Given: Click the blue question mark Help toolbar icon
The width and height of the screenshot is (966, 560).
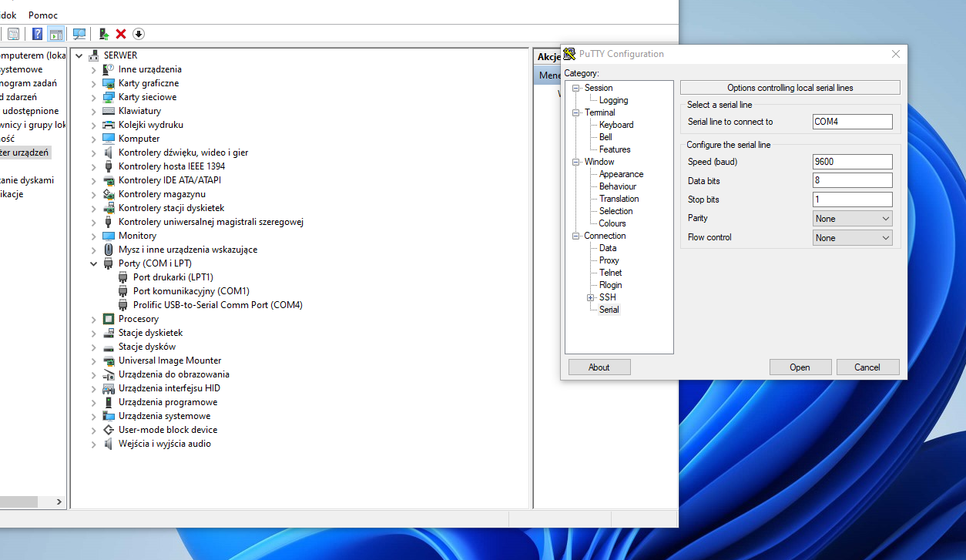Looking at the screenshot, I should (x=37, y=34).
